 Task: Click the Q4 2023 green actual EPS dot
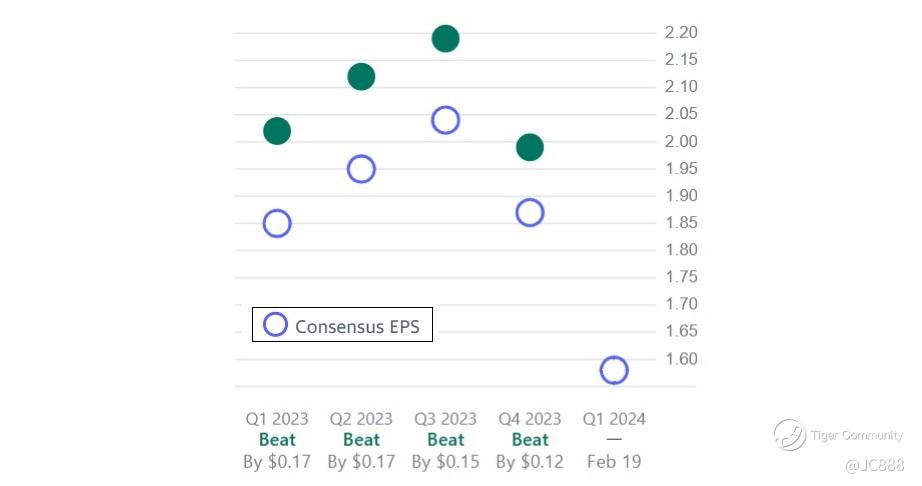tap(530, 148)
